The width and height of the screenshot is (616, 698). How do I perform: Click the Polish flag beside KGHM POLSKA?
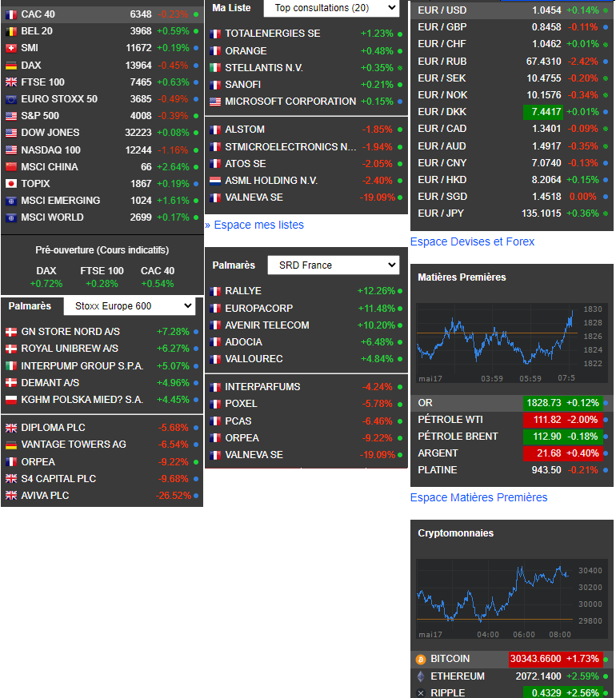tap(11, 400)
